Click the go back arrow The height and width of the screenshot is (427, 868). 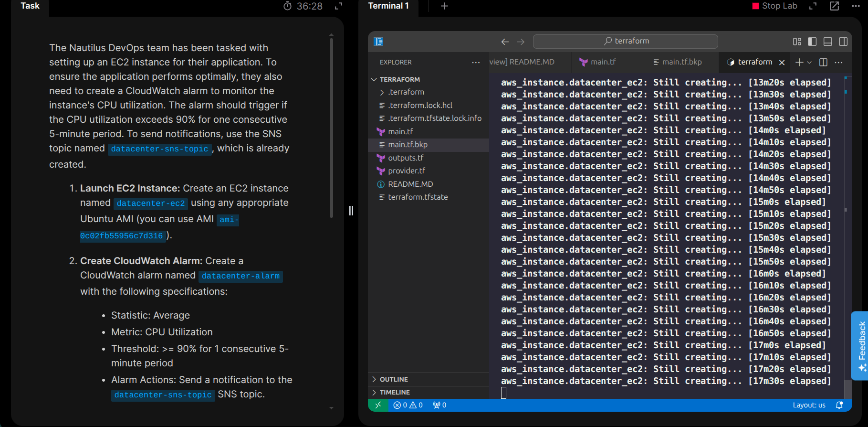(505, 42)
